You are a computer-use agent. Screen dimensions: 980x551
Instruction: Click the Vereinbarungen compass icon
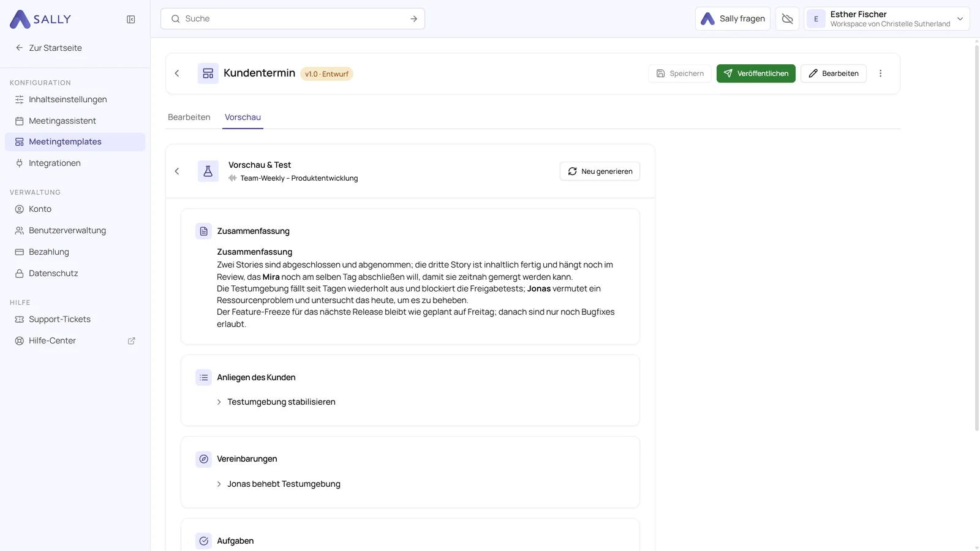pyautogui.click(x=204, y=459)
